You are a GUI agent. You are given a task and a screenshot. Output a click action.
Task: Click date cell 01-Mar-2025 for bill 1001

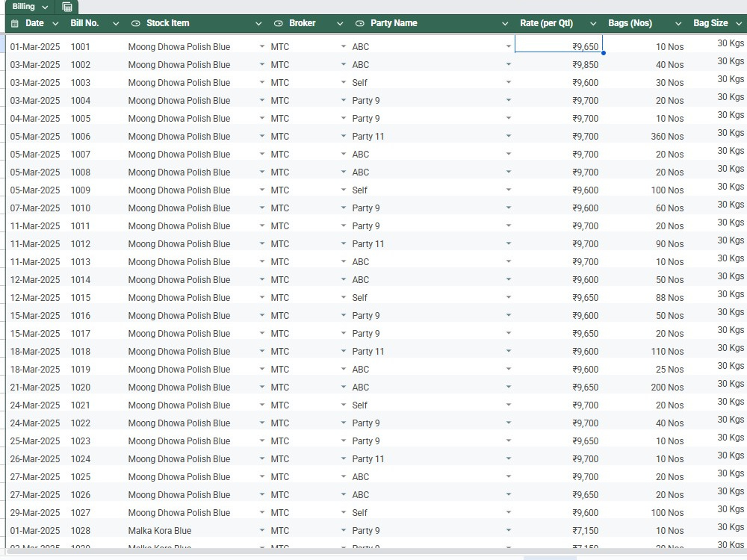tap(35, 46)
